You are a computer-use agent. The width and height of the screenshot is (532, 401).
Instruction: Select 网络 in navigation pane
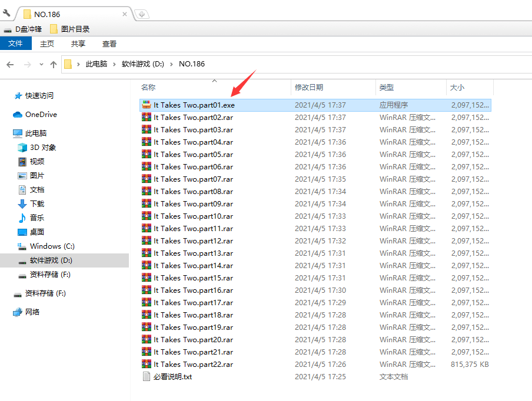(32, 312)
